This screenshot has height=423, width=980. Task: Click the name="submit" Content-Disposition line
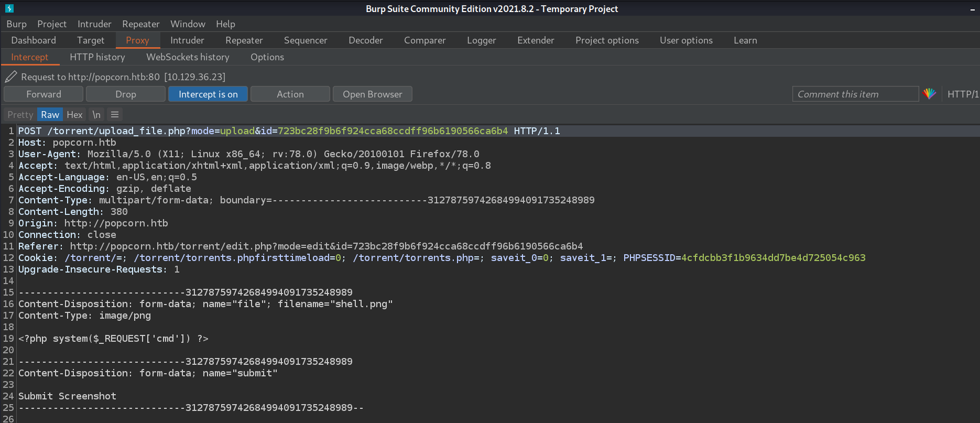(x=148, y=373)
